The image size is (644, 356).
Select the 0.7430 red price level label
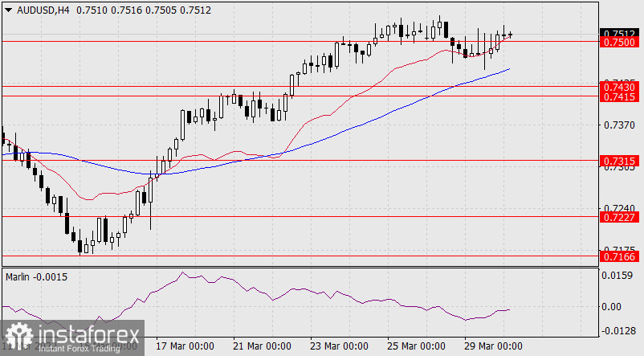619,87
